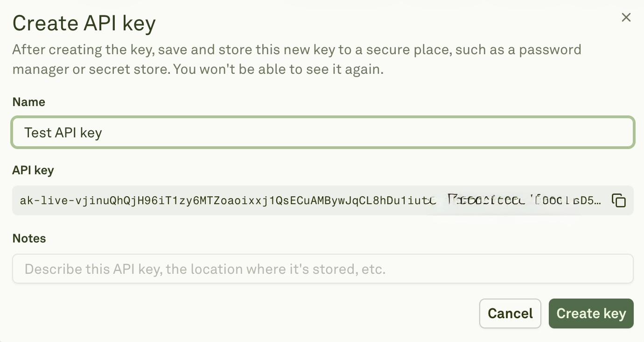Click the API key label
This screenshot has width=644, height=342.
[x=33, y=170]
